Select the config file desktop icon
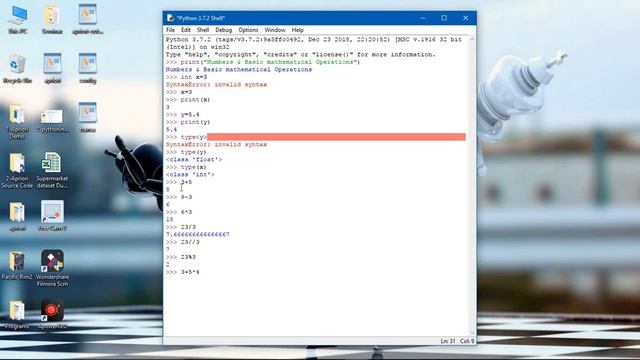Screen dimensions: 640x360 pos(87,69)
